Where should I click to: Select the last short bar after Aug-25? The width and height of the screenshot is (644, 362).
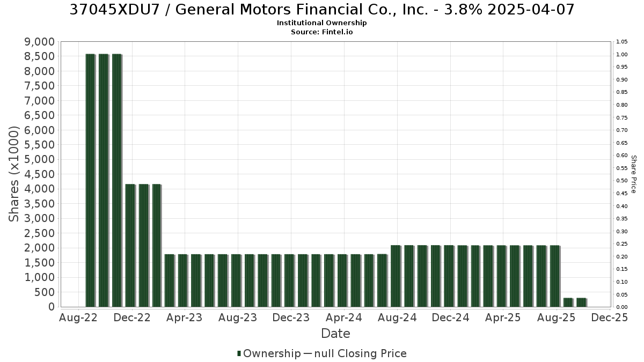[581, 302]
